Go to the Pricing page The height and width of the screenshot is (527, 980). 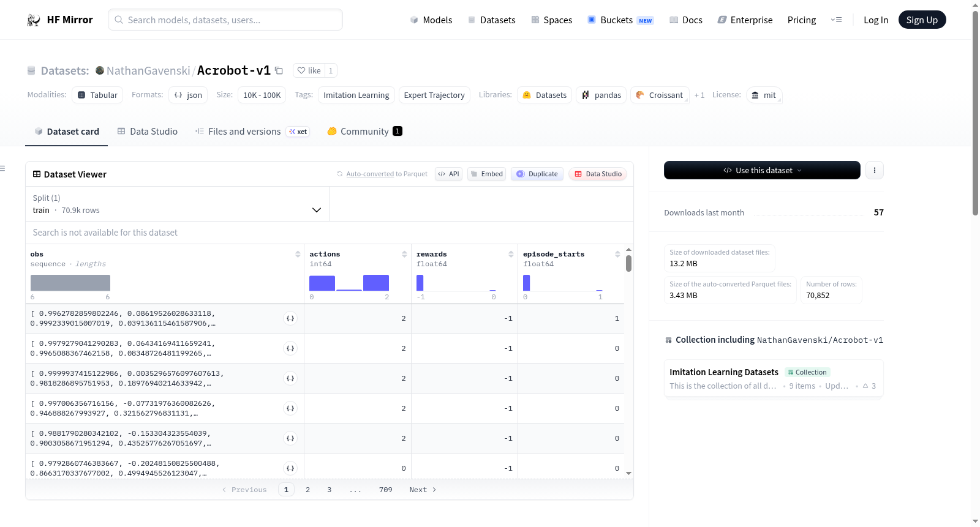802,20
